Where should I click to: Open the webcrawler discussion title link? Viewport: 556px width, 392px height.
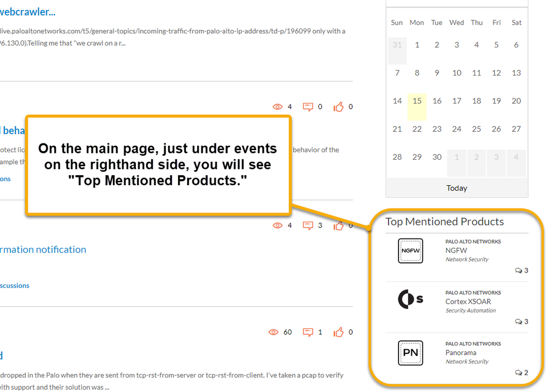[x=28, y=12]
